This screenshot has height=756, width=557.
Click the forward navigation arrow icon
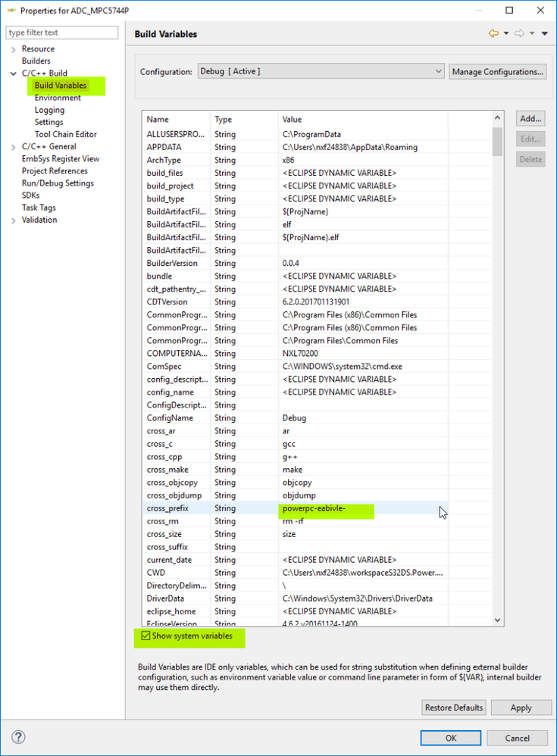519,33
